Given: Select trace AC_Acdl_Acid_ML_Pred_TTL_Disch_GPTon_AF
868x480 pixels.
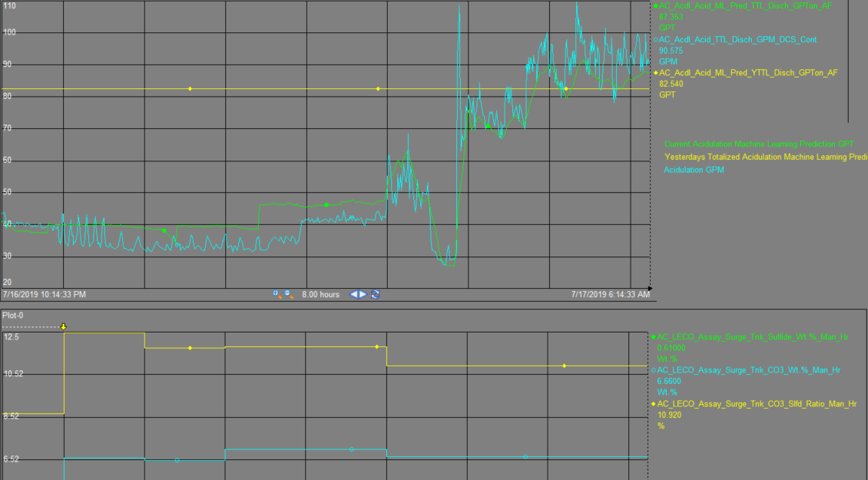Looking at the screenshot, I should (x=745, y=5).
